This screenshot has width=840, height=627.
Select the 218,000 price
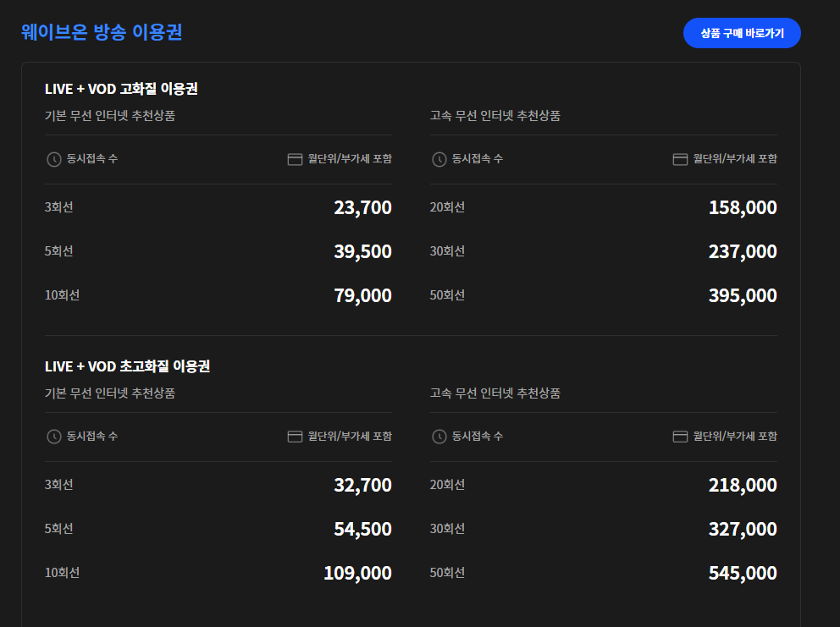click(743, 485)
